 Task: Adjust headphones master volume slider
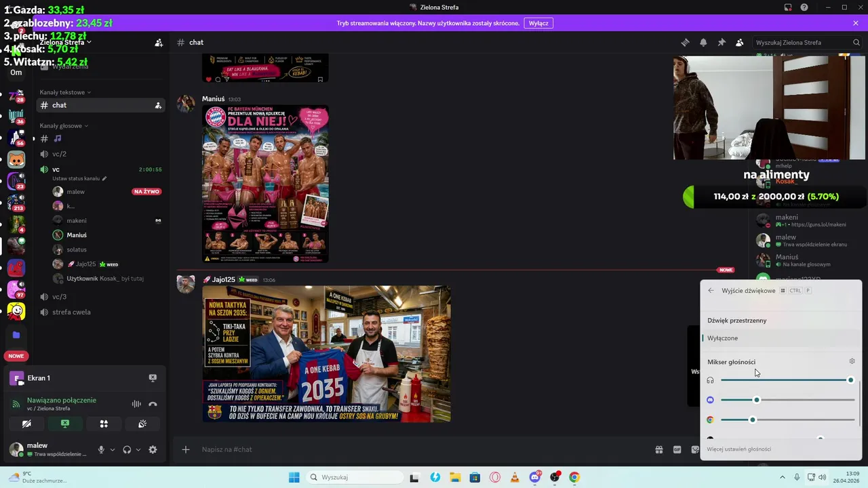(x=787, y=380)
